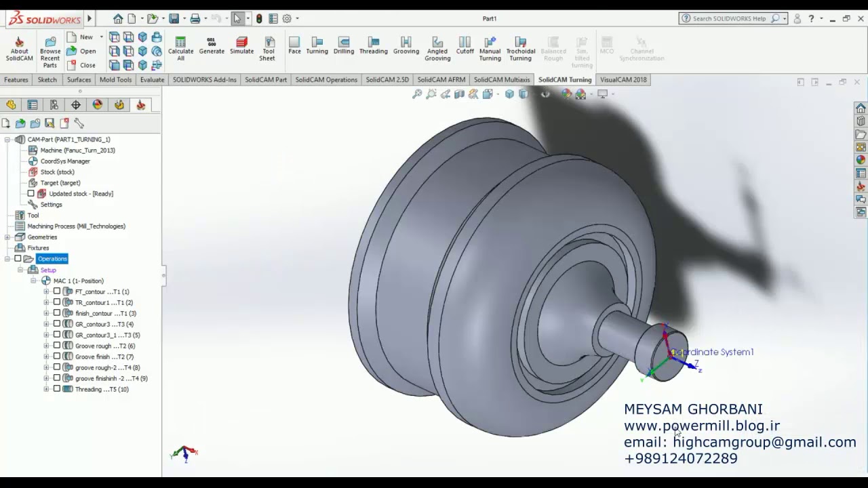Switch to the VisualCAM 2018 tab
The height and width of the screenshot is (488, 868).
(623, 80)
